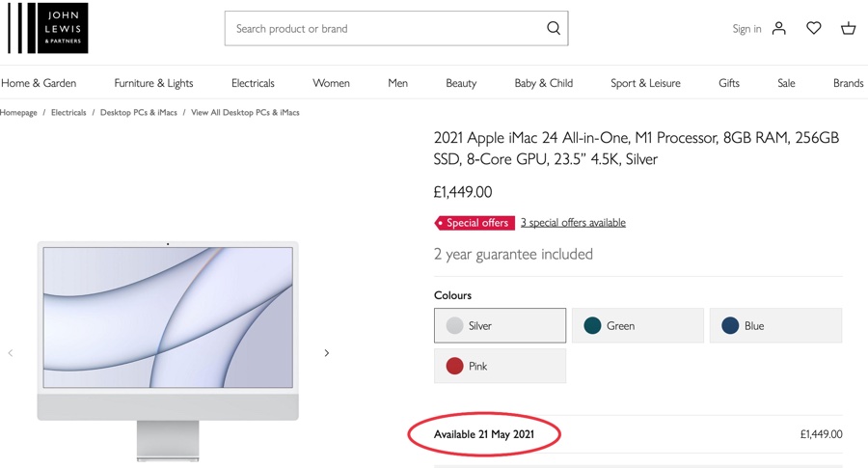Screen dimensions: 868x468
Task: Click the 3 special offers available link
Action: [573, 223]
